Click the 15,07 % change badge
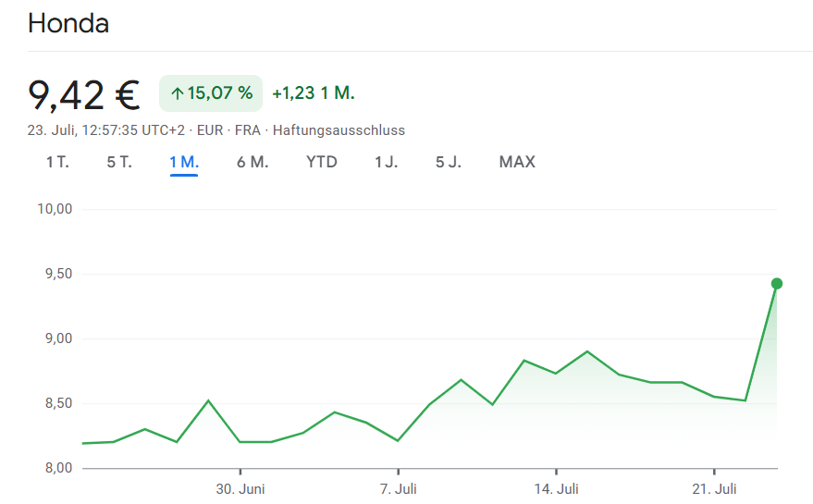The image size is (813, 504). coord(211,93)
